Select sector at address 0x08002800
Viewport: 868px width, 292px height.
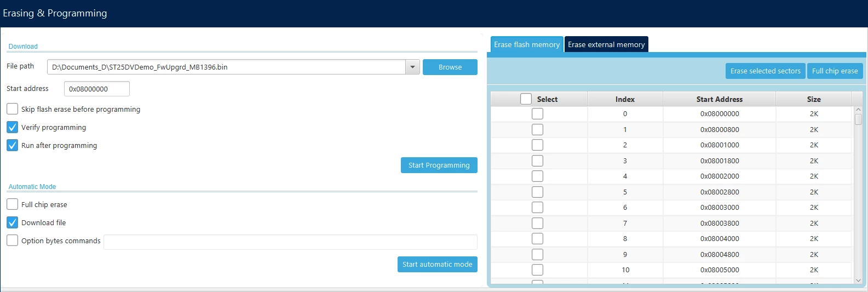(538, 192)
